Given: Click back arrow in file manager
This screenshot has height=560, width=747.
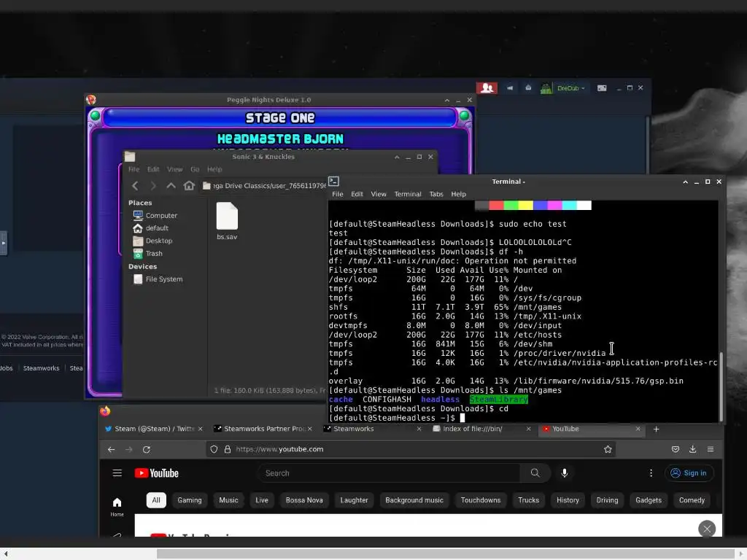Looking at the screenshot, I should click(x=135, y=186).
